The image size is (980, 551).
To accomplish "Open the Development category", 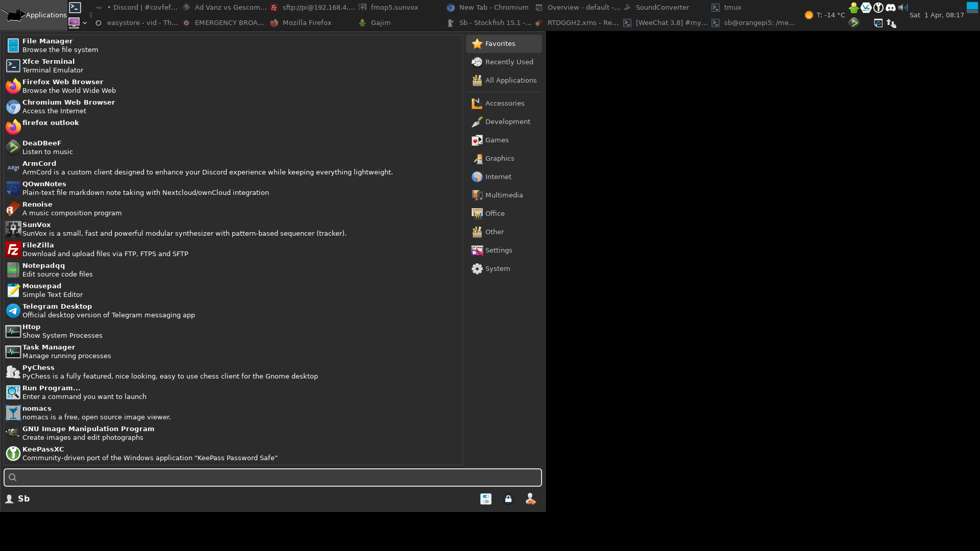I will 504,122.
